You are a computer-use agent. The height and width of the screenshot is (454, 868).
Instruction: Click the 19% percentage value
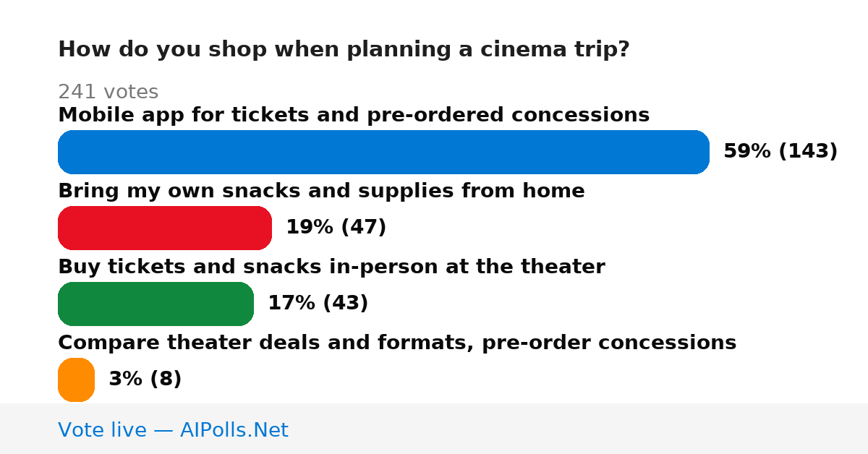(310, 228)
